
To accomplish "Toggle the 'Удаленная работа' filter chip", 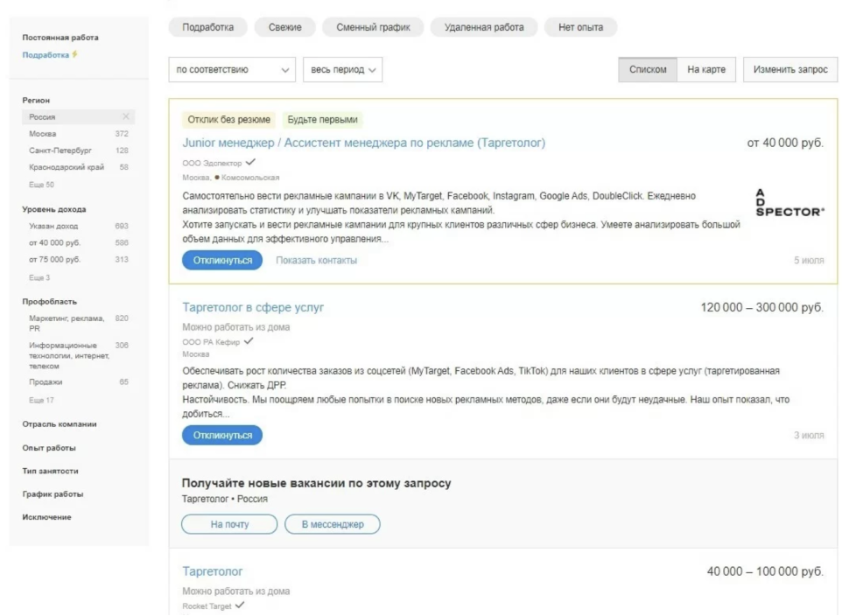I will click(x=483, y=28).
